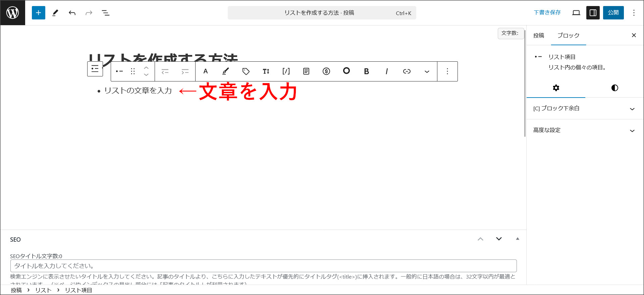
Task: Select the half-circle styles tab
Action: click(x=615, y=88)
